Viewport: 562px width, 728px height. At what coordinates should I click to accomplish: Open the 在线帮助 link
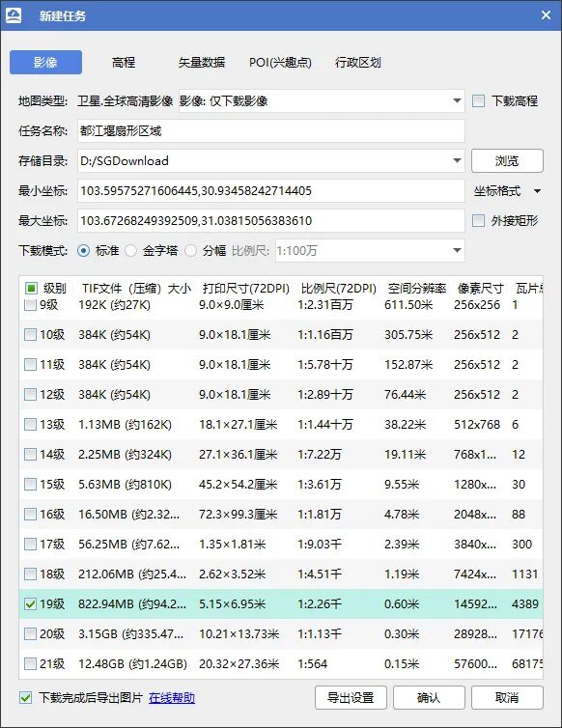point(172,697)
